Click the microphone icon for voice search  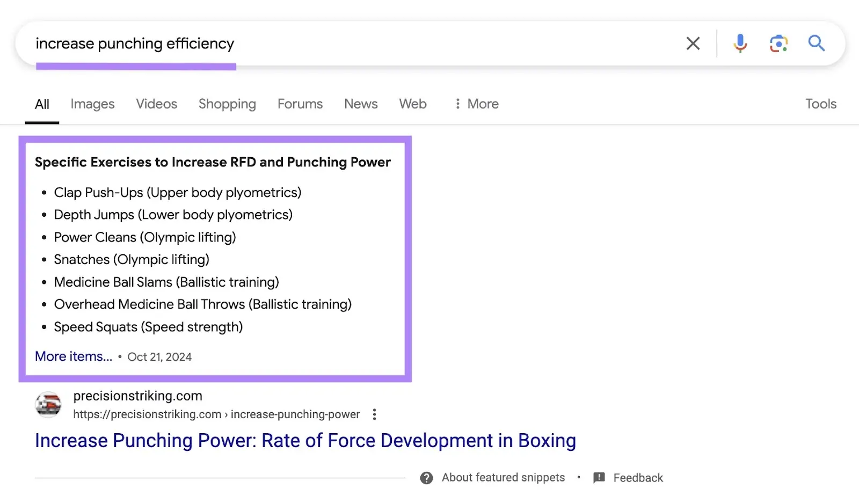(x=740, y=43)
